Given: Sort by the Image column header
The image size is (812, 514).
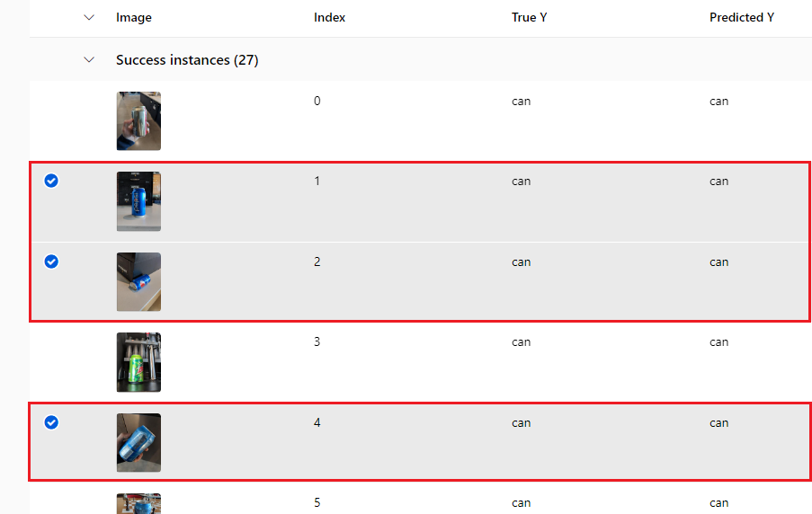Looking at the screenshot, I should 134,18.
